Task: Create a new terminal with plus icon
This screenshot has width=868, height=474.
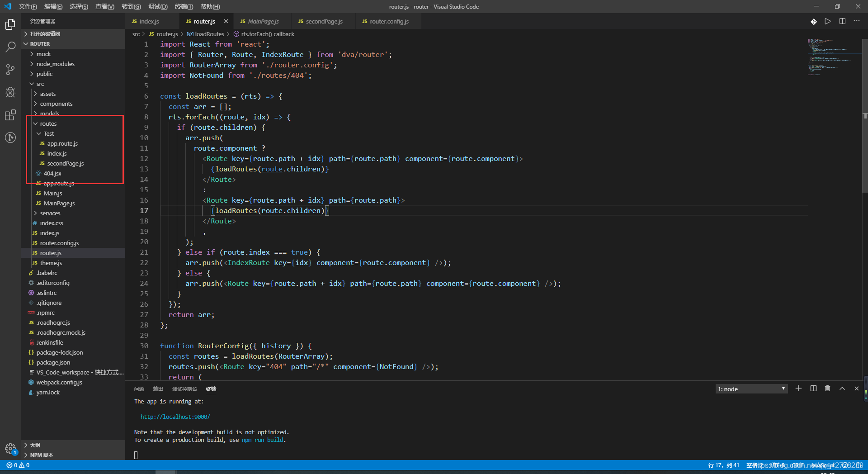Action: click(x=798, y=389)
